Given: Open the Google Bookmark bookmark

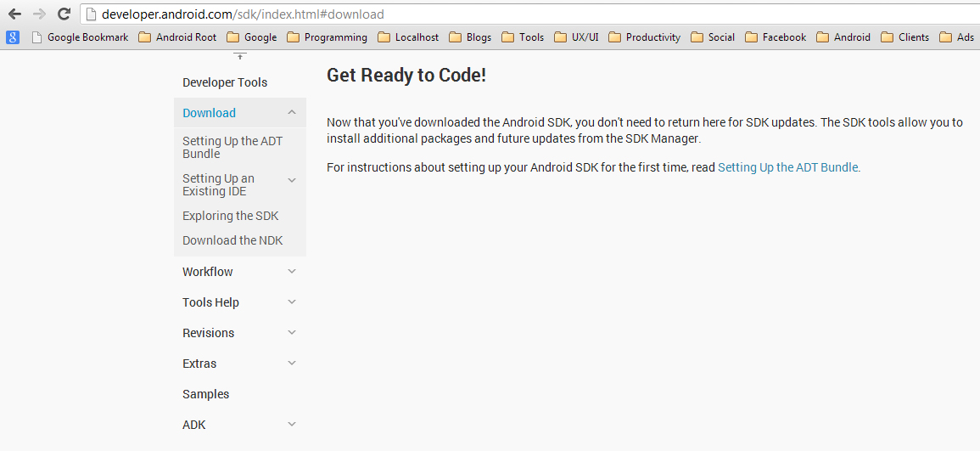Looking at the screenshot, I should point(79,37).
